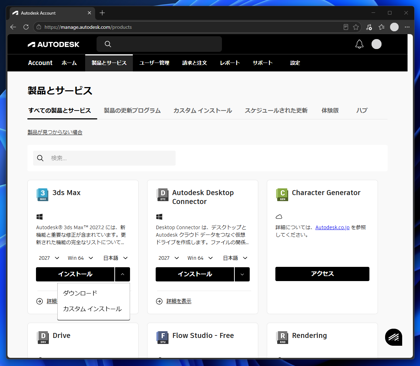
Task: Click the reader view icon in the address bar
Action: point(346,27)
